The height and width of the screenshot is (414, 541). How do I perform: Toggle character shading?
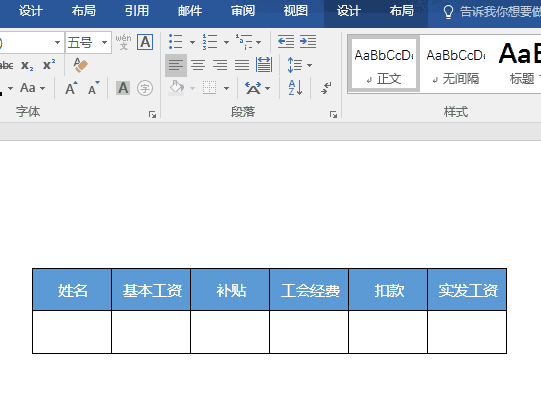[x=123, y=88]
